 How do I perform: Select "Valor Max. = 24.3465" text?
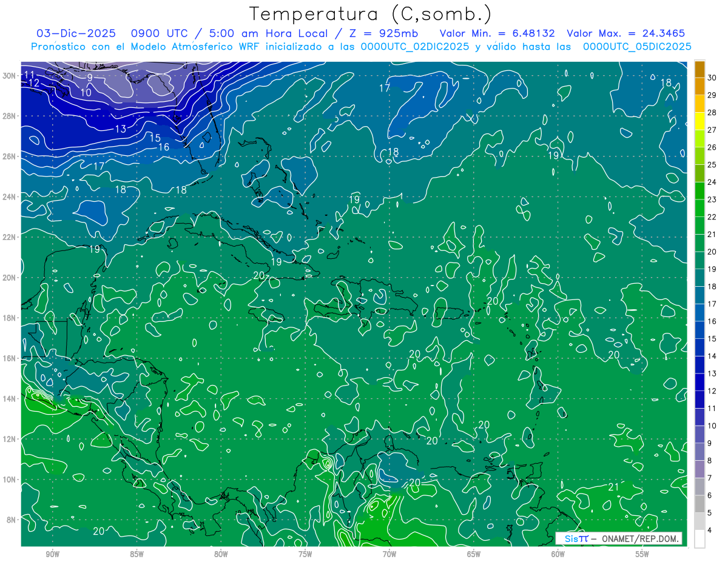[627, 33]
